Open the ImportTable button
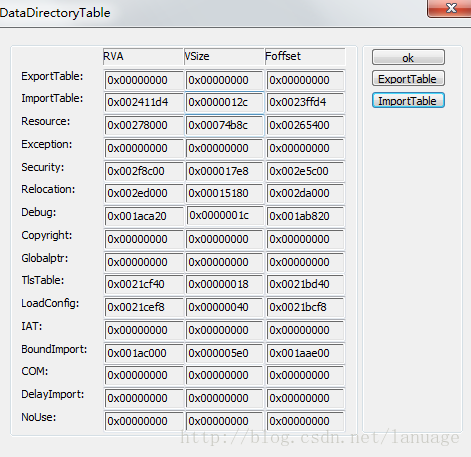 pos(408,100)
